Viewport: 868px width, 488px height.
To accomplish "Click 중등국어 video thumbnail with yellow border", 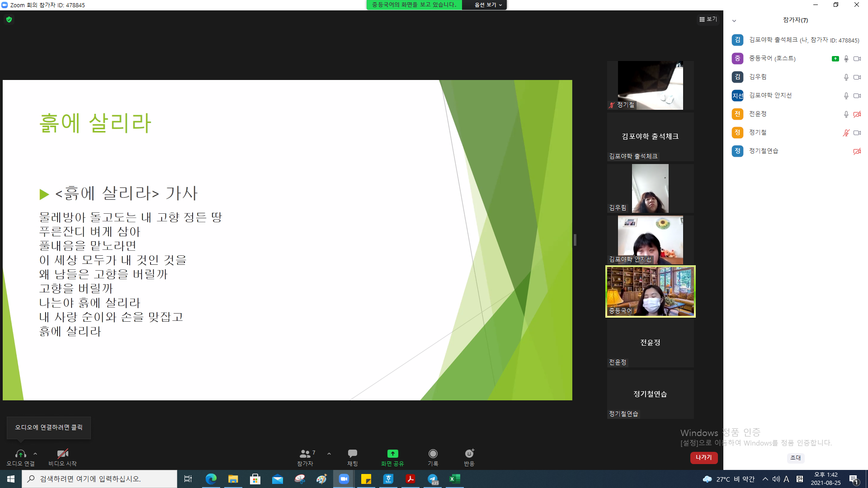I will [651, 291].
